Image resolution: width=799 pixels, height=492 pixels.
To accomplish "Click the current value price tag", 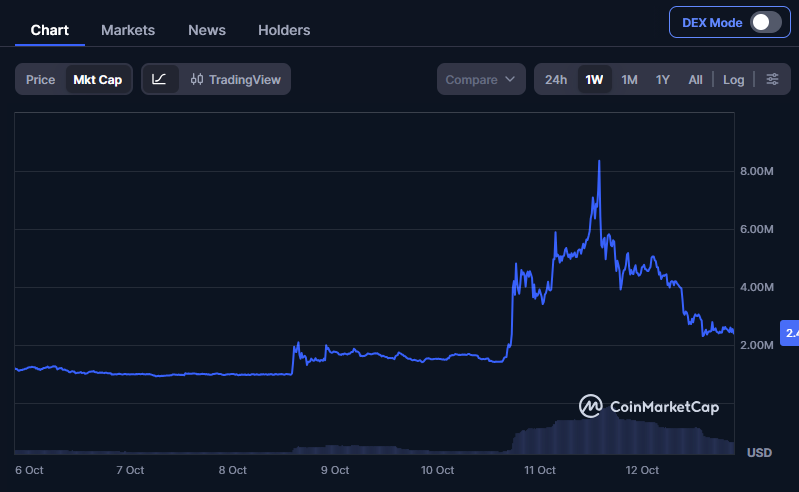I will coord(790,333).
